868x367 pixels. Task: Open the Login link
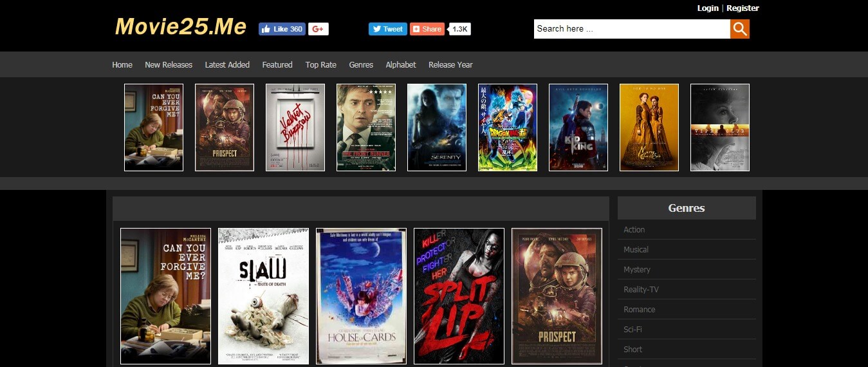click(708, 8)
